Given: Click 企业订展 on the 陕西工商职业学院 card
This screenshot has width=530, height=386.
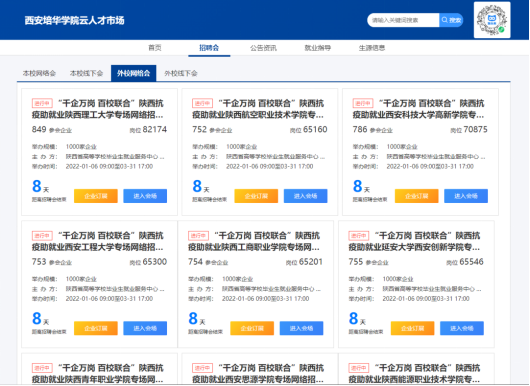Looking at the screenshot, I should tap(252, 328).
